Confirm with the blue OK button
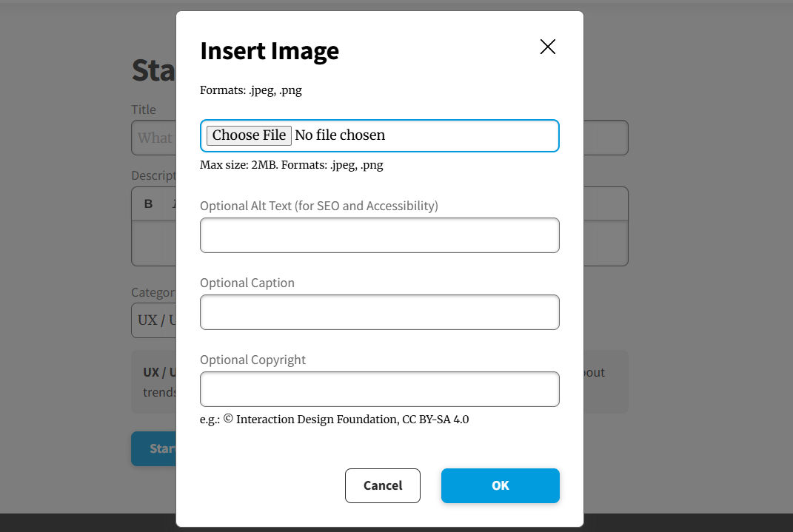Image resolution: width=793 pixels, height=532 pixels. pyautogui.click(x=500, y=485)
